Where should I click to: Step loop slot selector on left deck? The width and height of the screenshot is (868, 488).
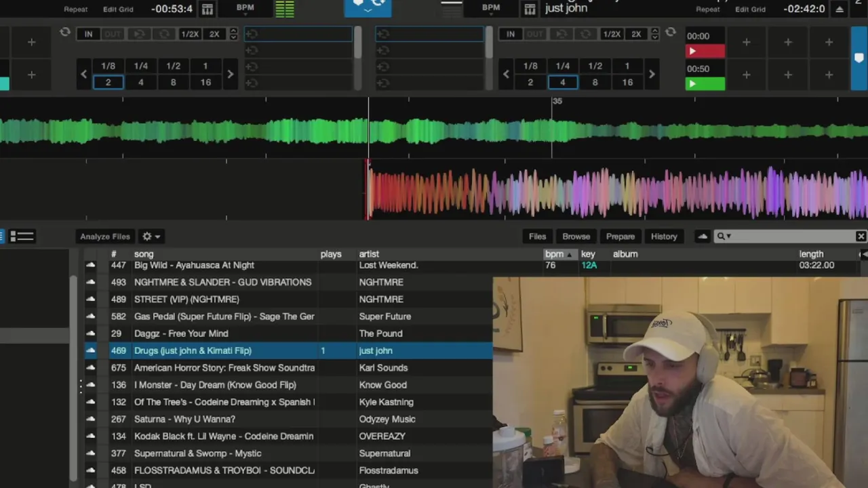[234, 34]
